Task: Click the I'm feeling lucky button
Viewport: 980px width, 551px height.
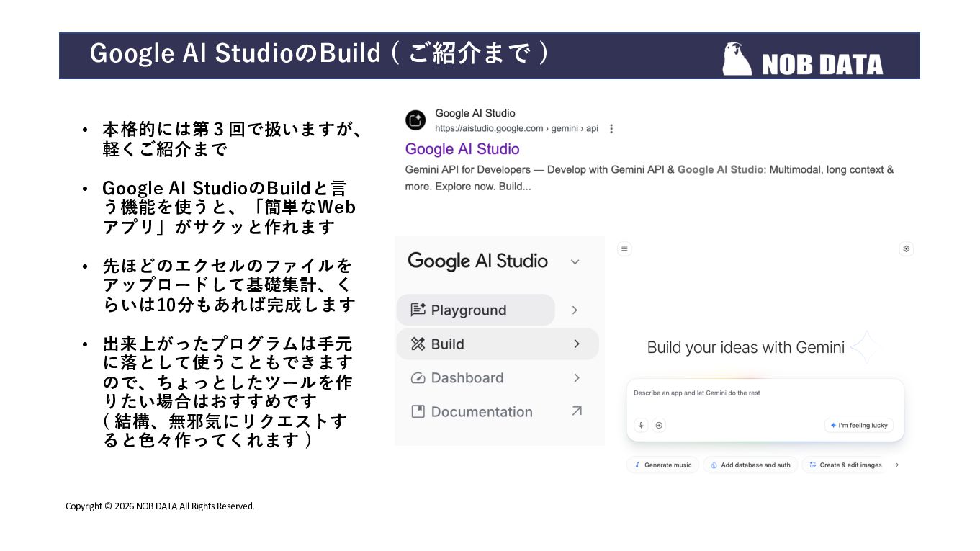Action: point(859,425)
